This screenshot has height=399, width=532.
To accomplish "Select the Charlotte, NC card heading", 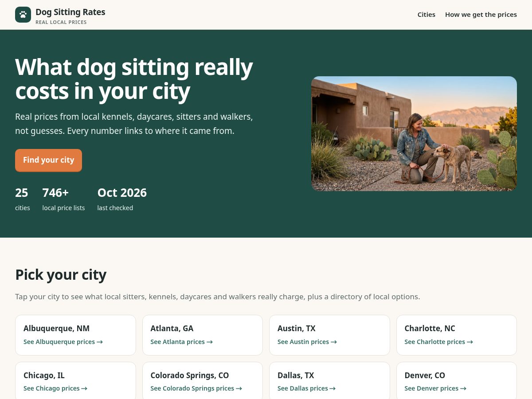I will coord(430,329).
